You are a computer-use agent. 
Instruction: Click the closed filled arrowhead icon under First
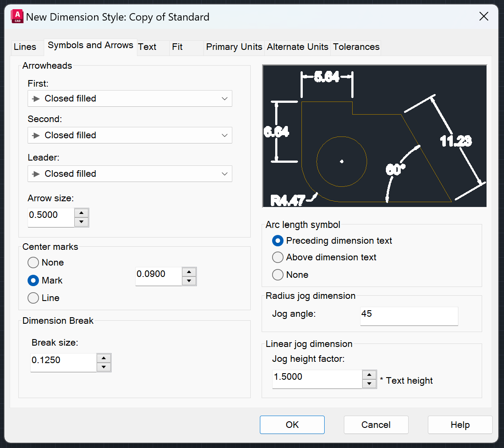[37, 98]
